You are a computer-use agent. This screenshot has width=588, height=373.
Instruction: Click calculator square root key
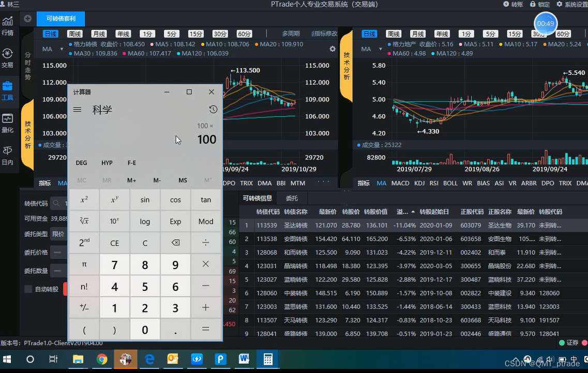(84, 221)
